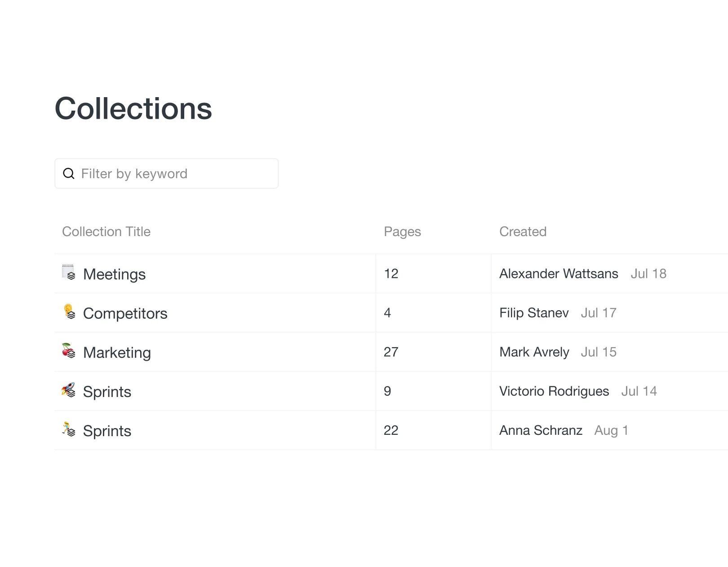Click the runner icon beside Sprints

coord(68,429)
